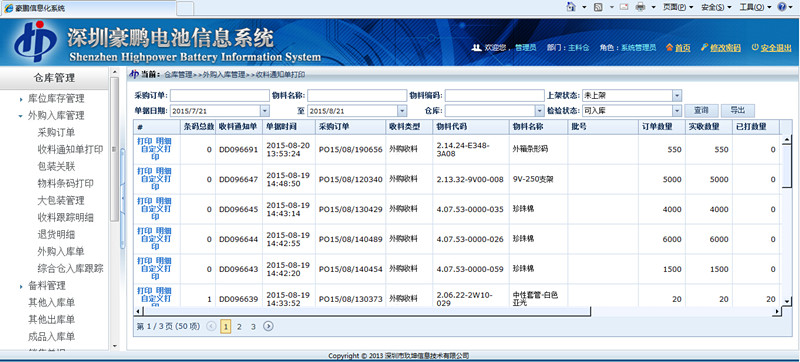The image size is (800, 362).
Task: Open the 仓库 combo box arrow
Action: pyautogui.click(x=540, y=111)
